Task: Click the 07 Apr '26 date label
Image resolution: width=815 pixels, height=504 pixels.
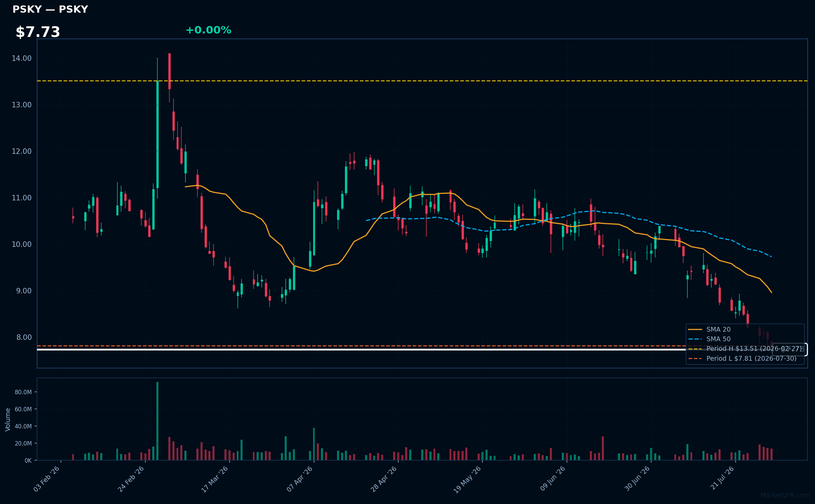Action: coord(300,479)
